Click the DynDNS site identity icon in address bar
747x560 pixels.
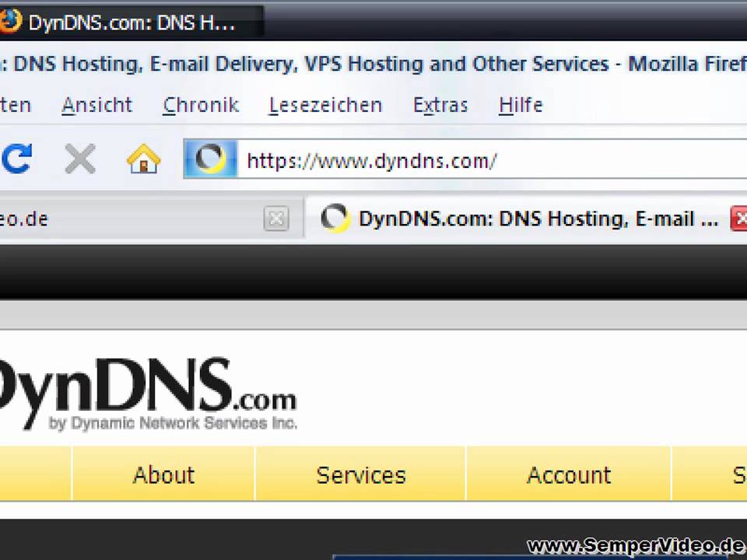pyautogui.click(x=211, y=159)
